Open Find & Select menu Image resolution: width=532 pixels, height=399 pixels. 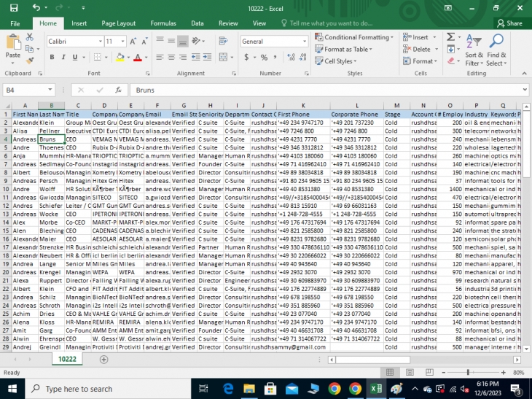tap(496, 50)
